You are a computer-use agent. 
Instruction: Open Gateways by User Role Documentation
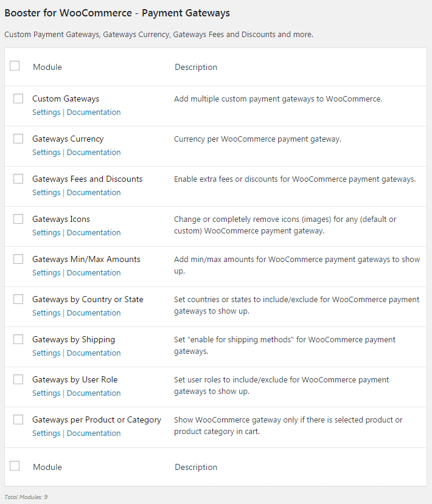pyautogui.click(x=94, y=393)
